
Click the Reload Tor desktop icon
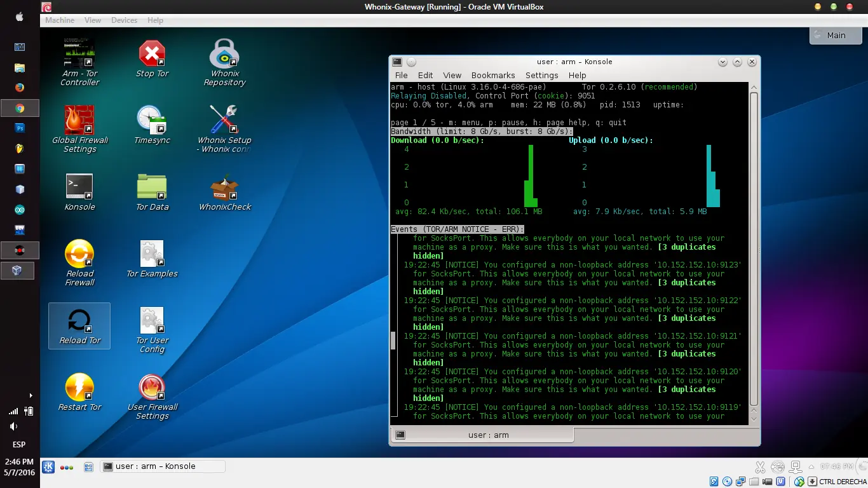pos(79,325)
